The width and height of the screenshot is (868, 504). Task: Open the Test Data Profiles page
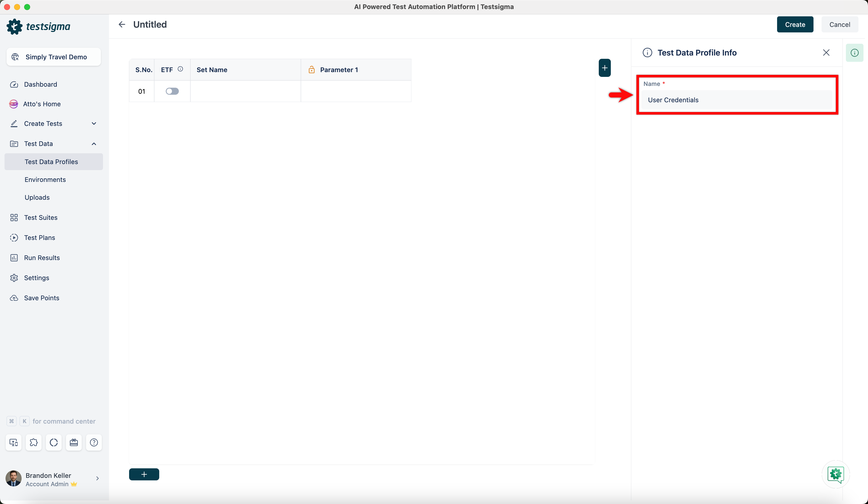(x=51, y=161)
